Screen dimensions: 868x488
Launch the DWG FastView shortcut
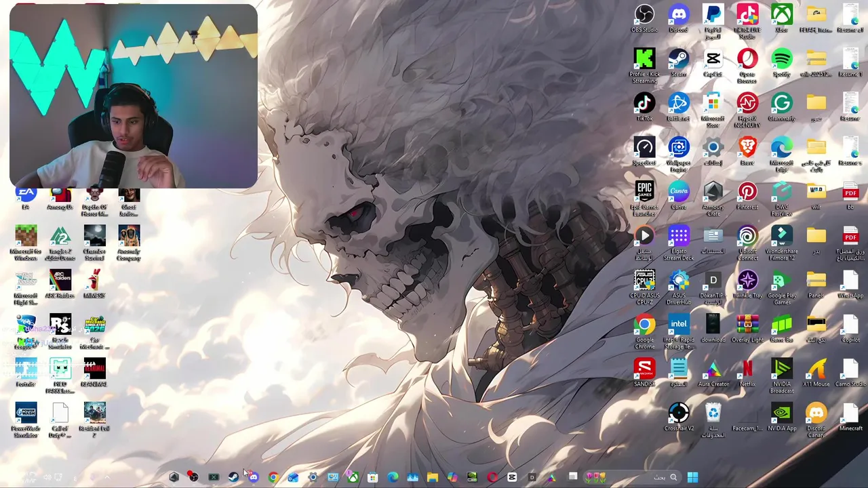[x=781, y=199]
